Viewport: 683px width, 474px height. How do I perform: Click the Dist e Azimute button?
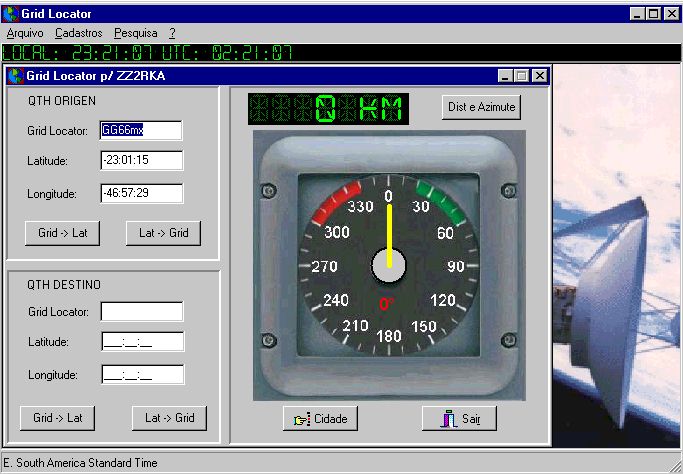pos(481,107)
